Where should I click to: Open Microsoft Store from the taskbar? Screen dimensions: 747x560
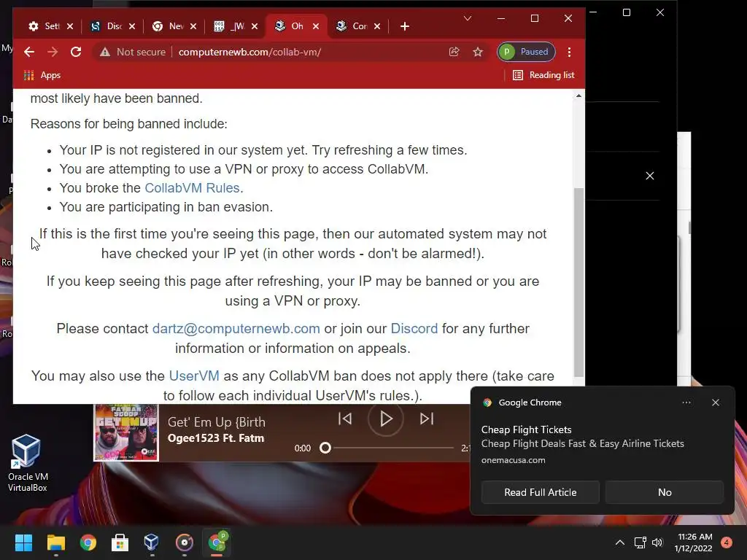(120, 542)
